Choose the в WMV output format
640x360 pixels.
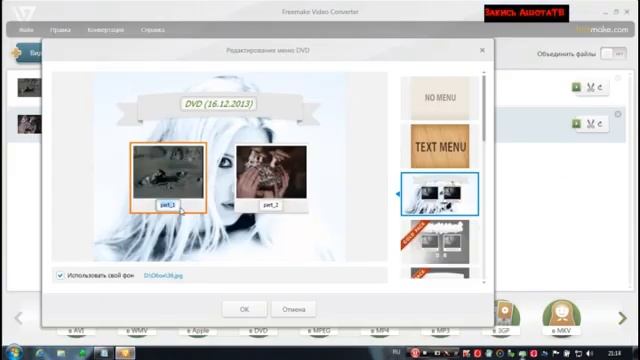(x=137, y=331)
